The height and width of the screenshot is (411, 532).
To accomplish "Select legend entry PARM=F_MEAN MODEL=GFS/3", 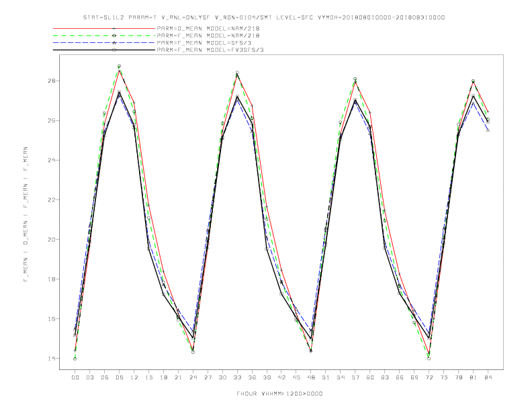I will (x=204, y=43).
